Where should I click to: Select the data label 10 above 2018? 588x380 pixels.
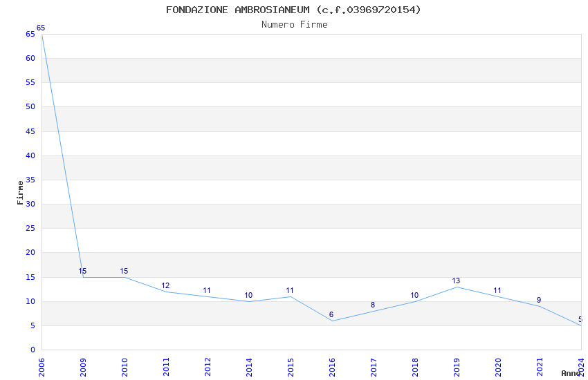(x=414, y=296)
